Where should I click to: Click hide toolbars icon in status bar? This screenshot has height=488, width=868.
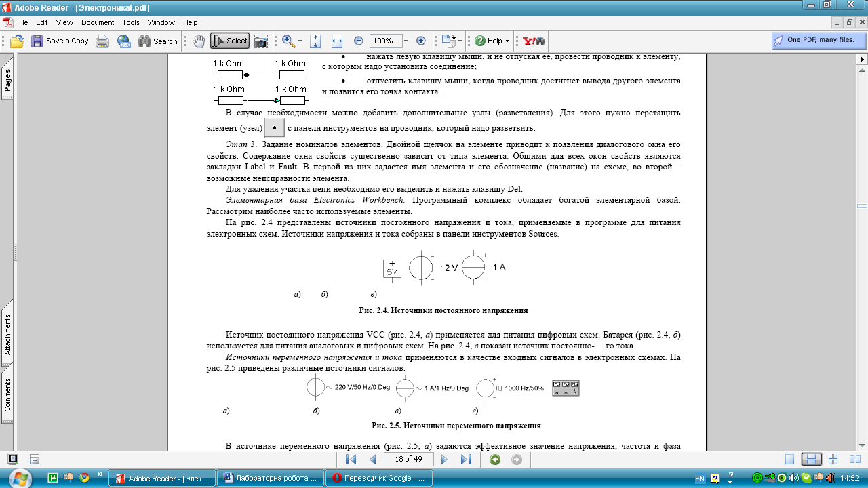point(35,459)
